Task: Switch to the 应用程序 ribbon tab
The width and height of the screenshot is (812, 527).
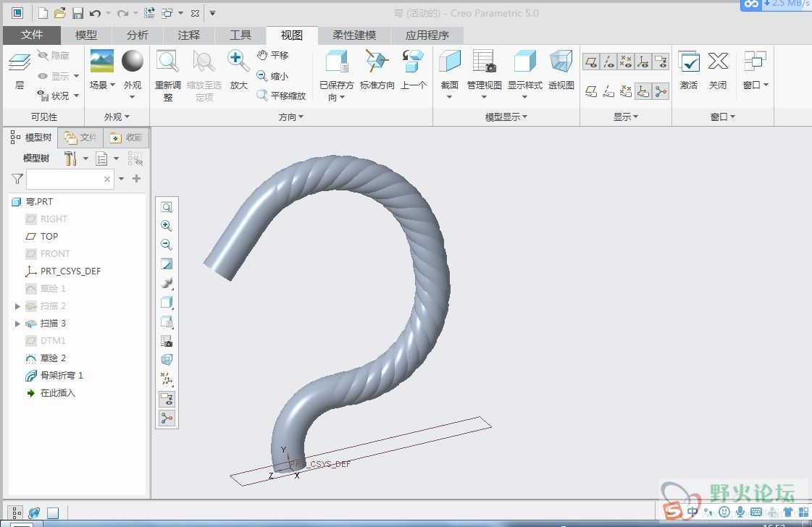Action: [427, 35]
